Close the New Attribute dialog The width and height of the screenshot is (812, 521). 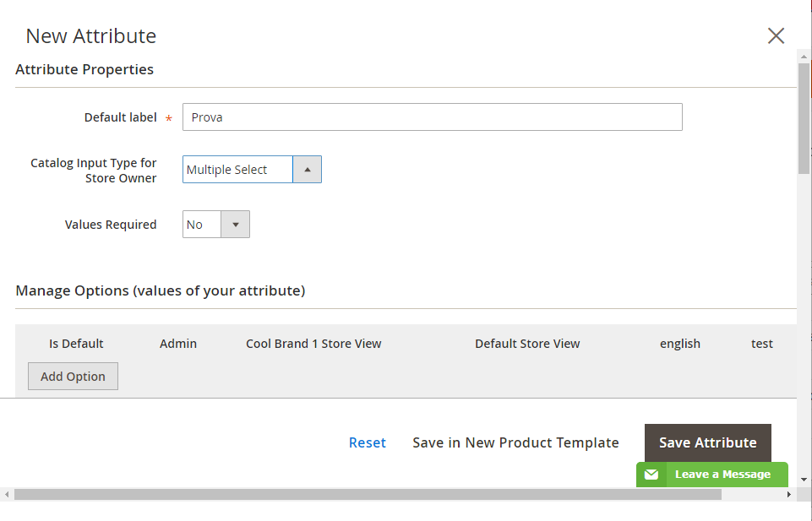coord(775,35)
